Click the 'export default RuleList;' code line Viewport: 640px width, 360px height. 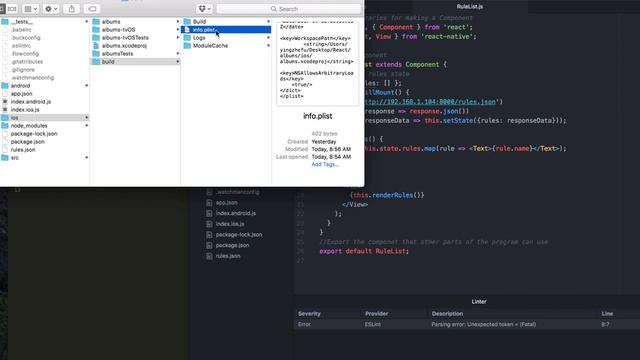tap(364, 251)
